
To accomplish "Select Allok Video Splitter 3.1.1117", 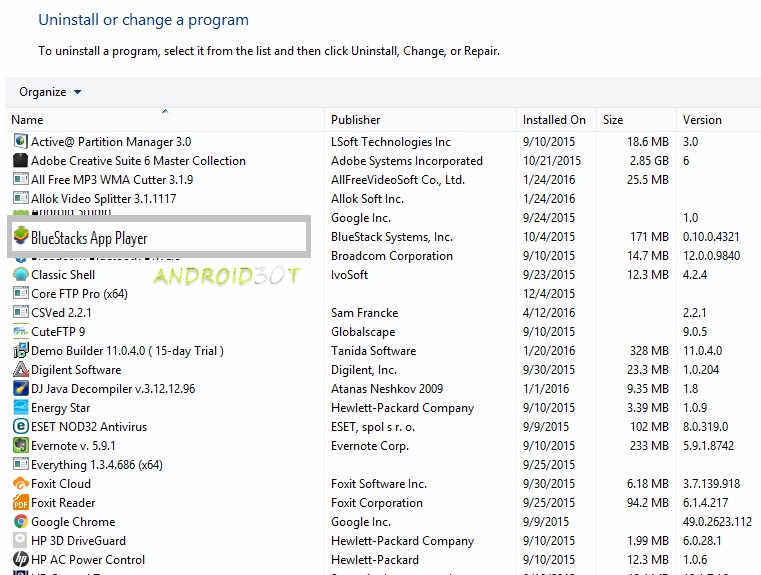I will tap(103, 198).
